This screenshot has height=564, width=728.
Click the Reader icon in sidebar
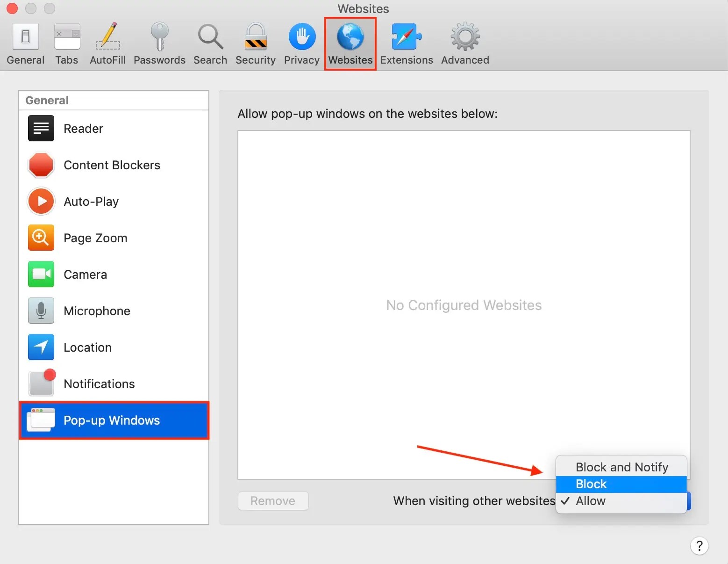[41, 128]
